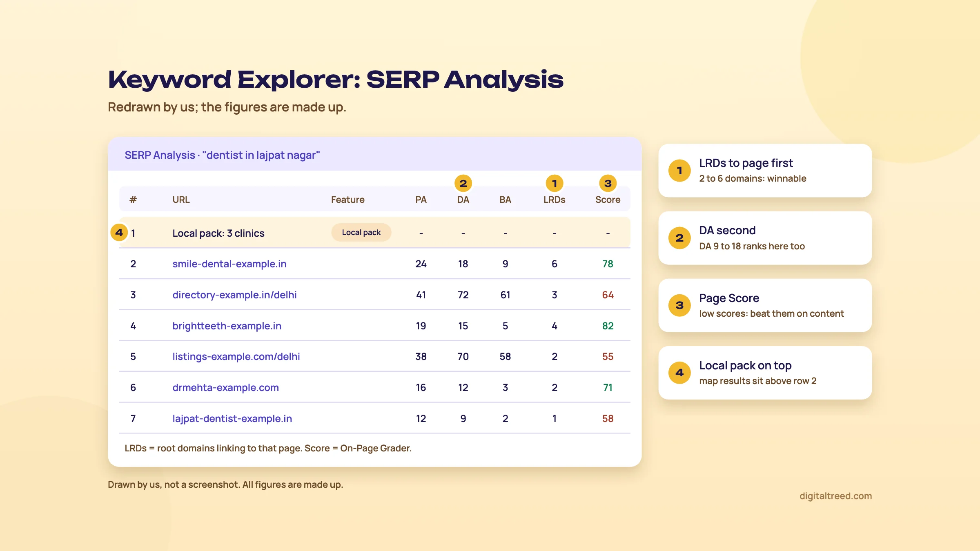Click score 78 for smile-dental-example.in
Viewport: 980px width, 551px height.
(x=608, y=264)
